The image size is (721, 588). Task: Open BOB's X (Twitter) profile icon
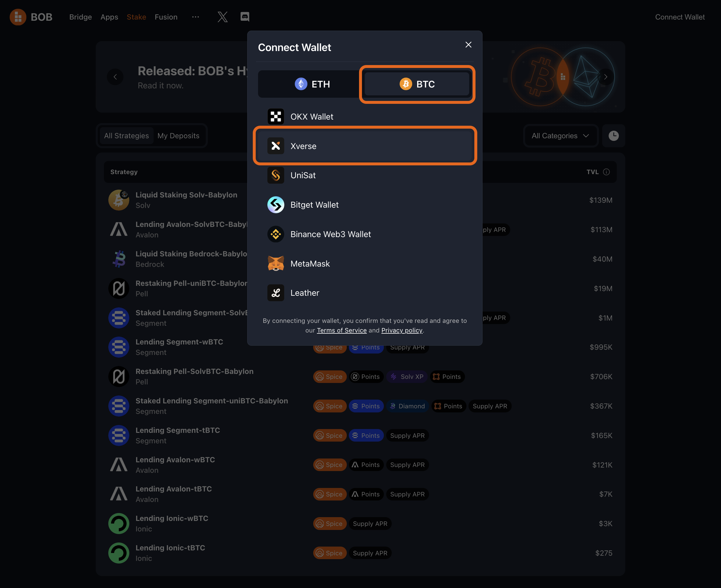(x=222, y=17)
